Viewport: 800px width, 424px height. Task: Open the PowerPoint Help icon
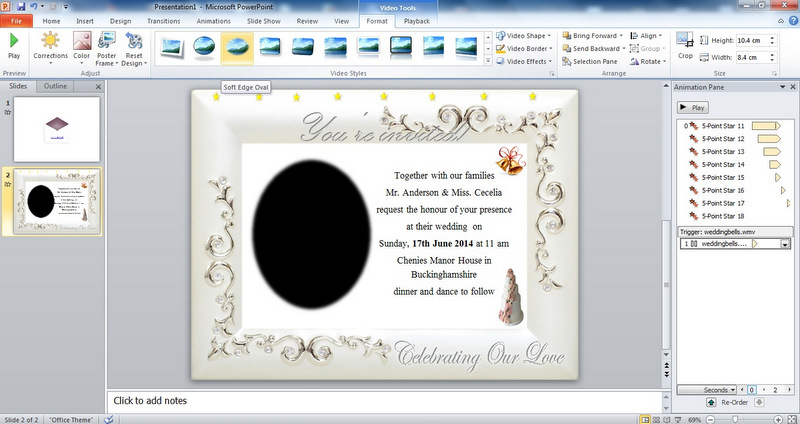coord(793,21)
